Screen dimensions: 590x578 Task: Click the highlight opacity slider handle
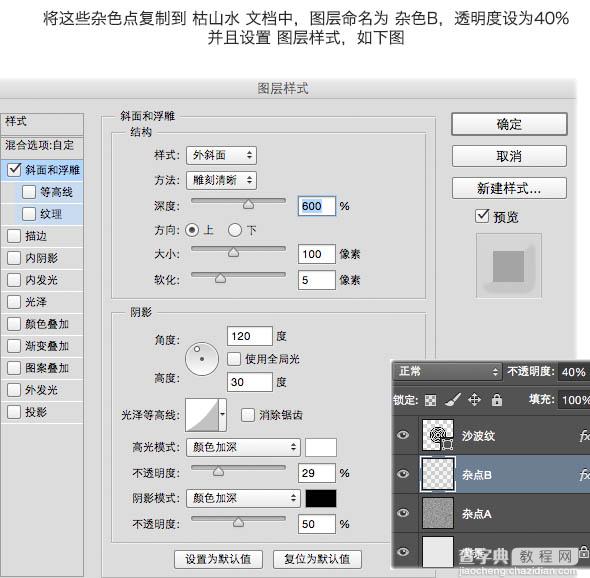(x=218, y=471)
